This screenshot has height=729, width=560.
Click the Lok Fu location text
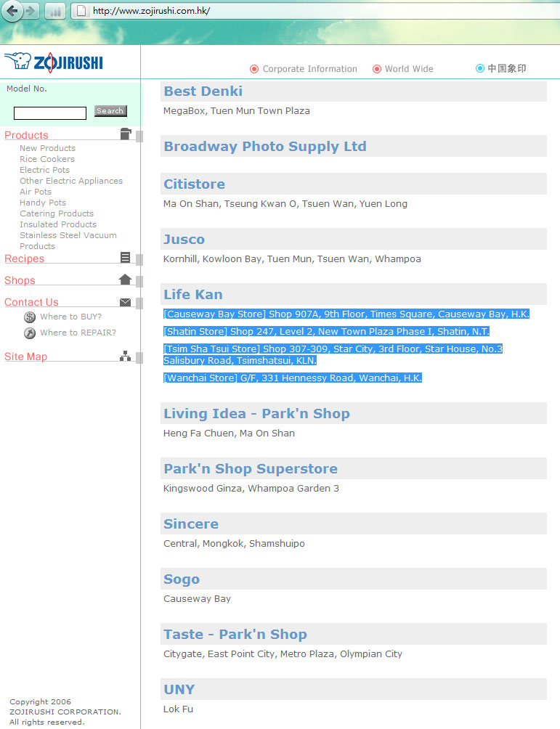tap(178, 709)
